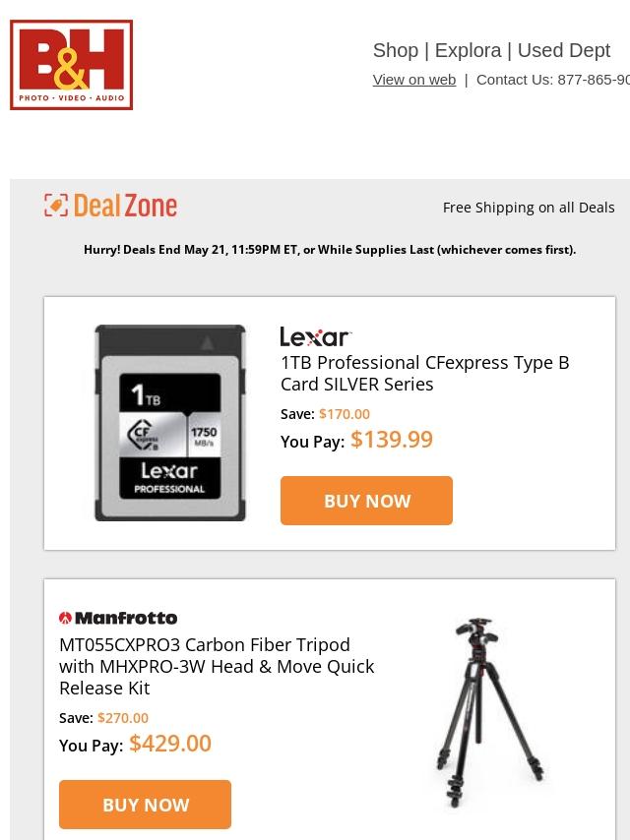Open the Lexar 1TB memory card image

coord(170,423)
